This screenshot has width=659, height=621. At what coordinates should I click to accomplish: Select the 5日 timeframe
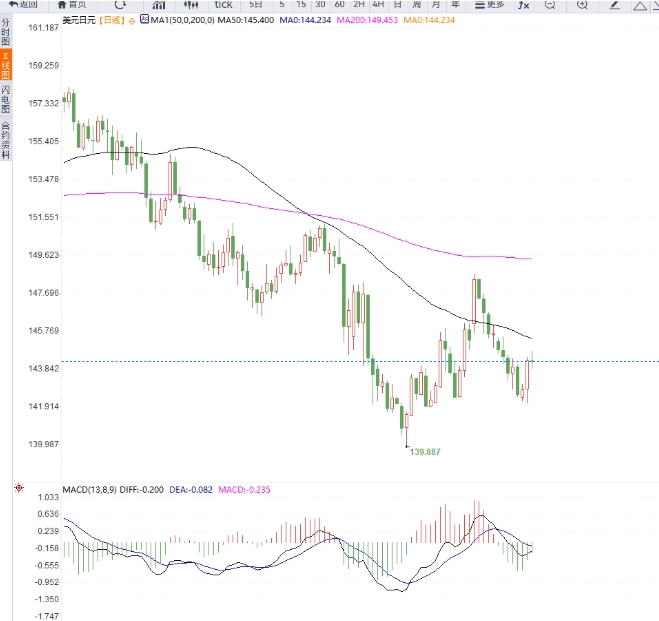(x=256, y=5)
